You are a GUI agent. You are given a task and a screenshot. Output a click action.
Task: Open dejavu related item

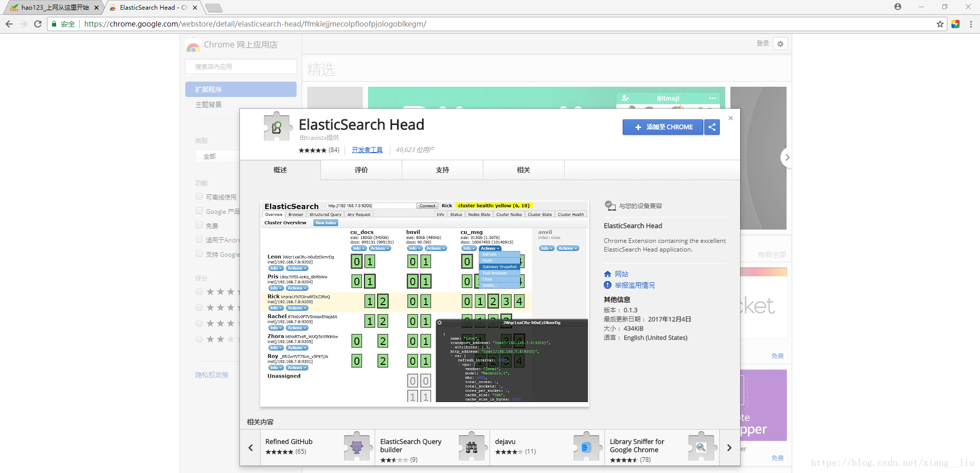[547, 447]
